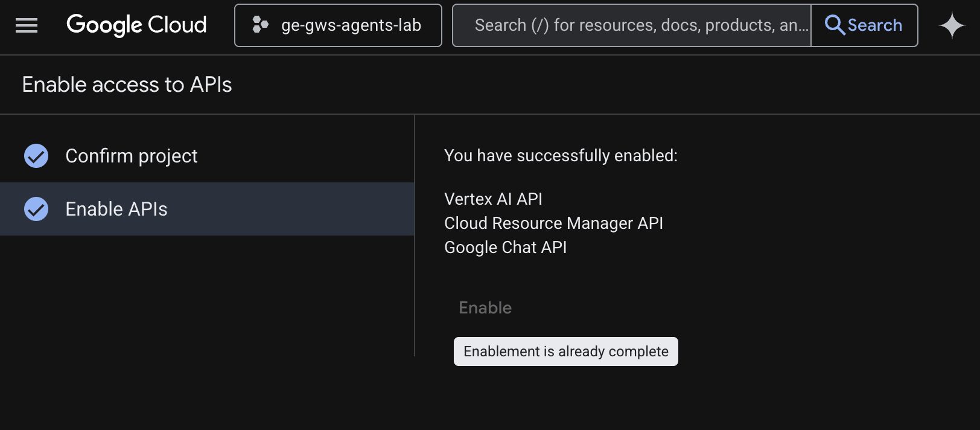This screenshot has width=980, height=430.
Task: Click the checkmark icon beside Enable APIs
Action: [x=36, y=209]
